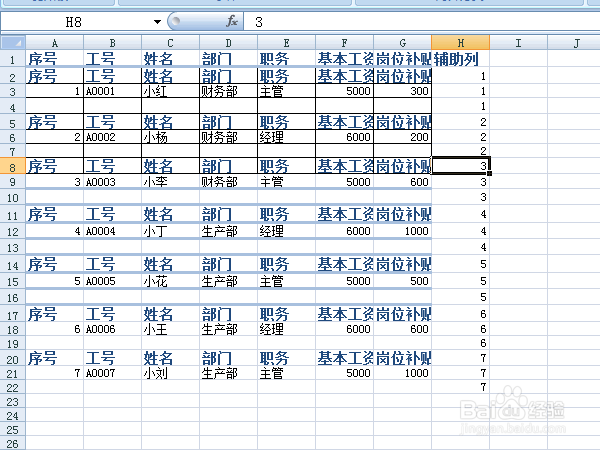
Task: Click the Name Box showing H8
Action: (76, 22)
